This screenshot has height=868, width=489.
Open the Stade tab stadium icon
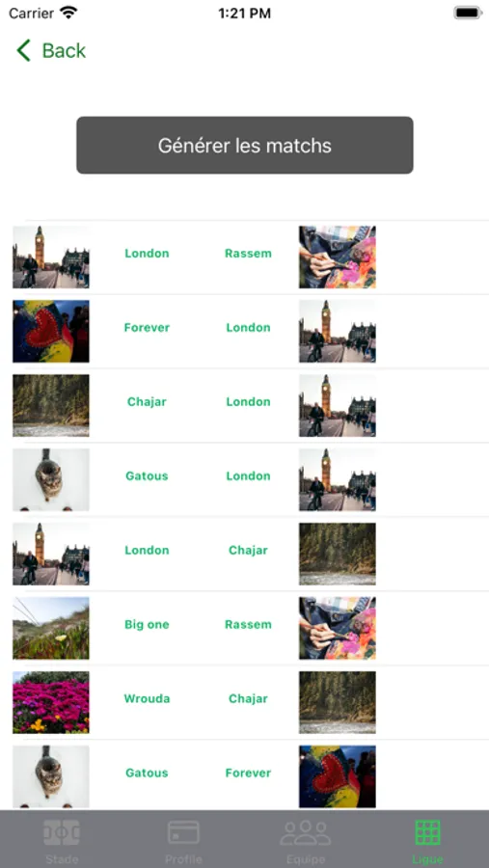coord(62,832)
